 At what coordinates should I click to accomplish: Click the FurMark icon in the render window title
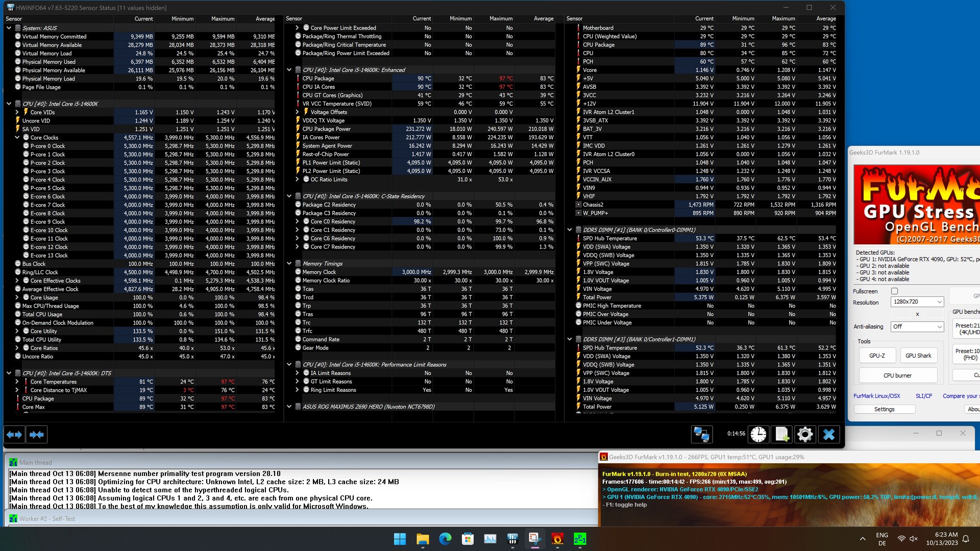(x=604, y=457)
